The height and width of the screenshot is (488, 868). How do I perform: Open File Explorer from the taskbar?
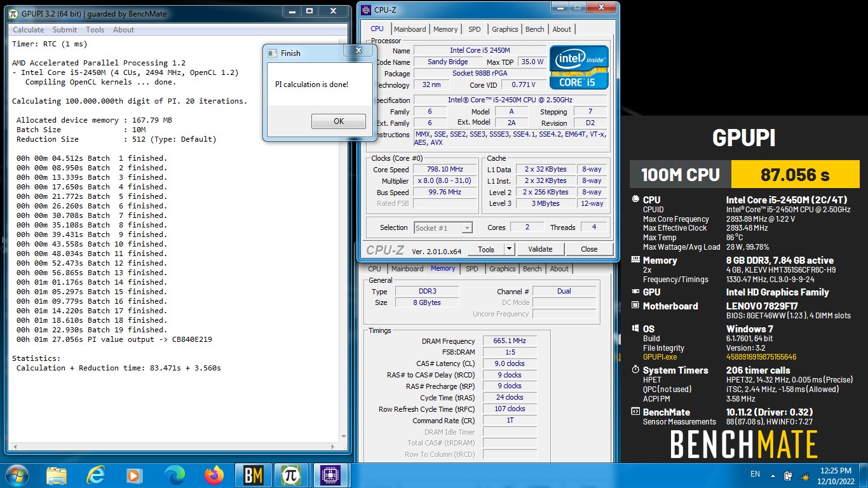56,475
